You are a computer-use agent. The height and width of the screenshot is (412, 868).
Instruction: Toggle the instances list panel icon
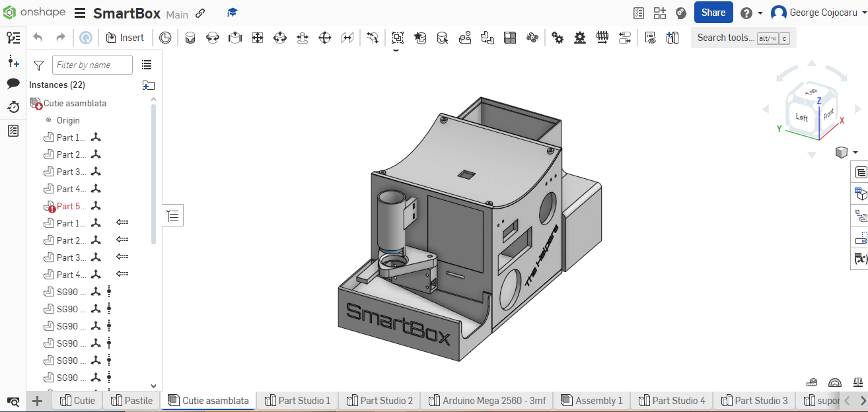[13, 38]
